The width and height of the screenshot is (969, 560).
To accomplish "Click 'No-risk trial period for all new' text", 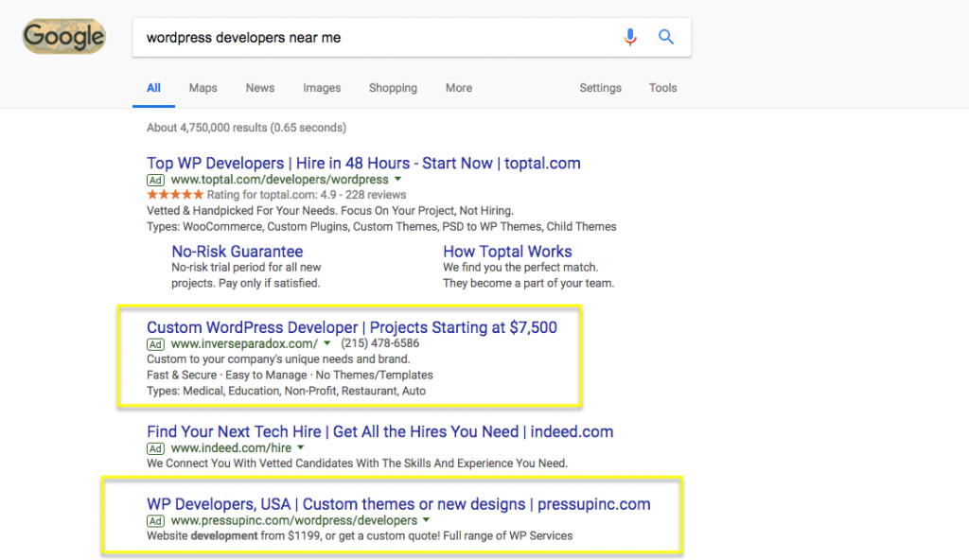I will pos(246,268).
